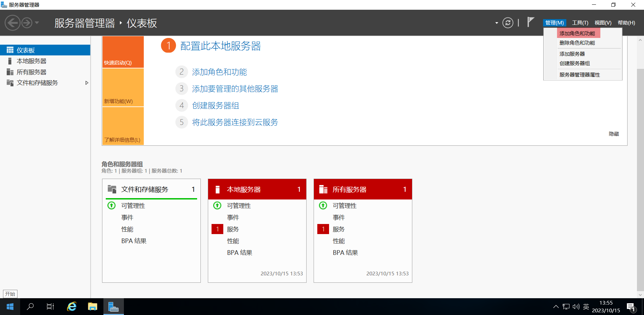Open taskbar search magnifier
Viewport: 644px width, 315px height.
coord(30,307)
